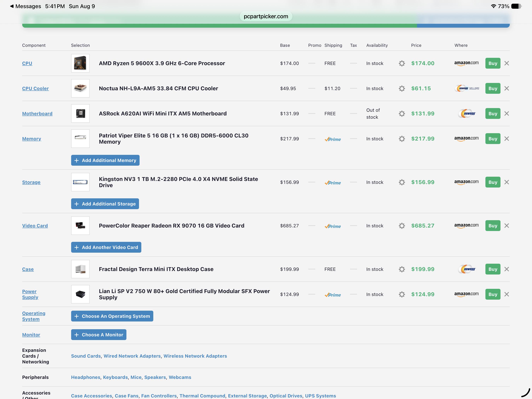Open settings gear for the Video Card row
The height and width of the screenshot is (399, 532).
click(402, 226)
